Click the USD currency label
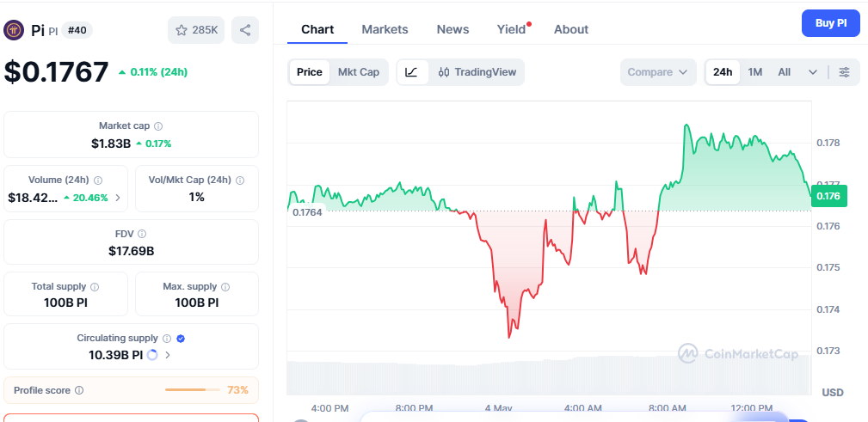The image size is (868, 422). coord(833,393)
